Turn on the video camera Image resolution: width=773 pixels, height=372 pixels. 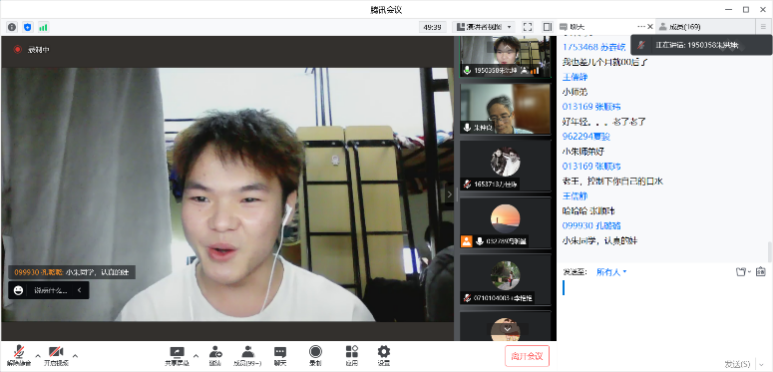tap(55, 355)
